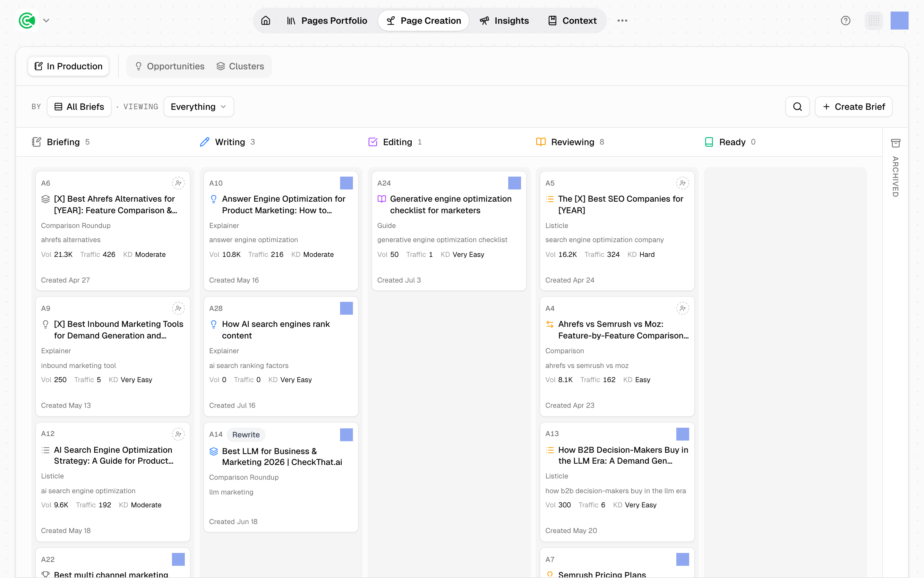Click the list icon on card A12

[46, 450]
